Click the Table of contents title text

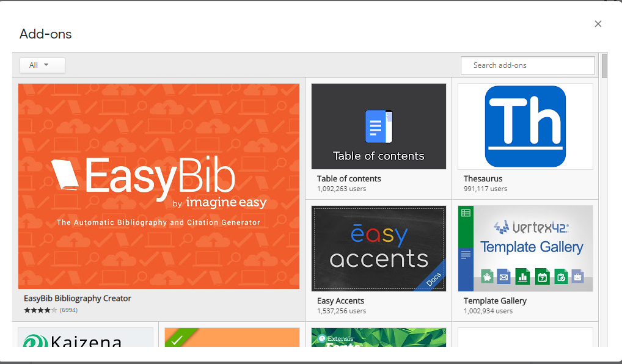[x=349, y=178]
